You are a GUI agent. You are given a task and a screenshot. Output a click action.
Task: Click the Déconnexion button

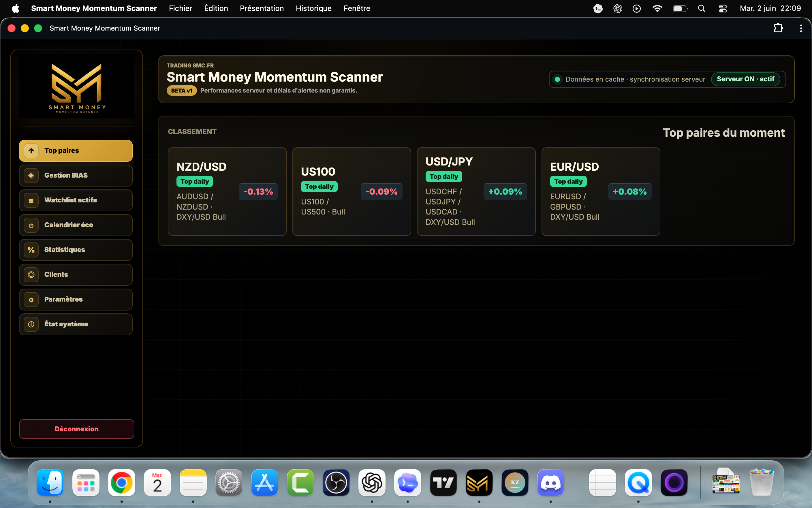point(77,429)
